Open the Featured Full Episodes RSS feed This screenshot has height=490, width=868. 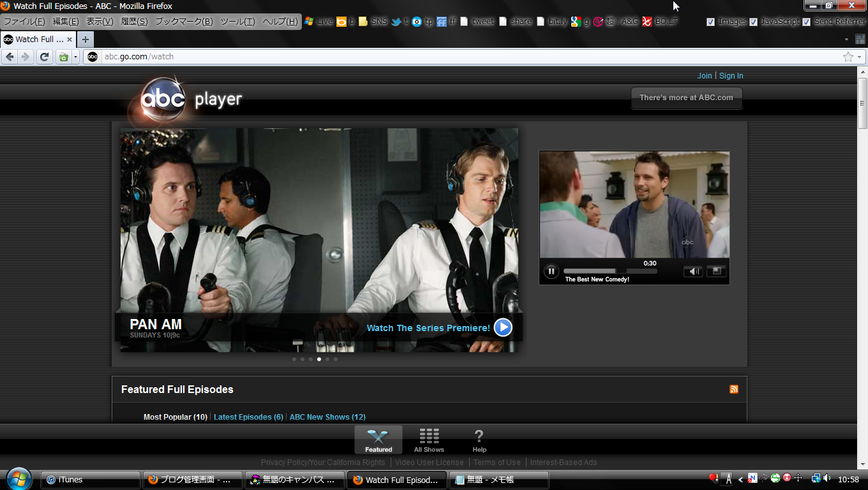pos(734,389)
